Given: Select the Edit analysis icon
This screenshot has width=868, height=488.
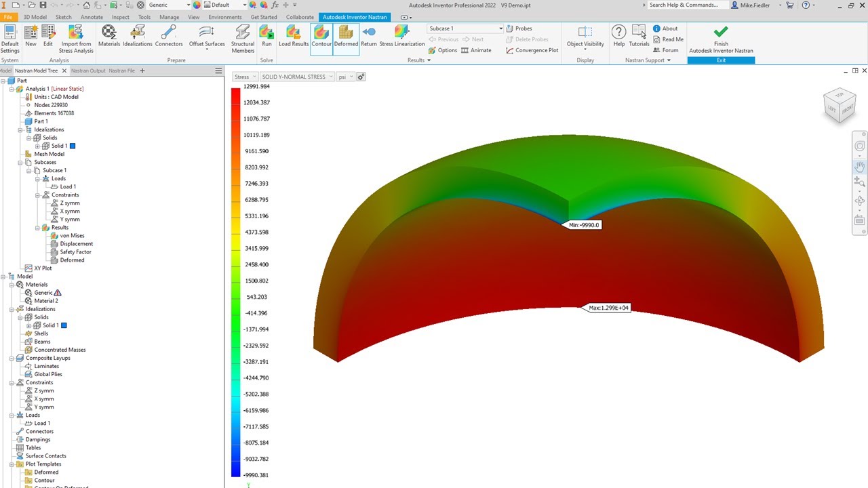Looking at the screenshot, I should 48,37.
